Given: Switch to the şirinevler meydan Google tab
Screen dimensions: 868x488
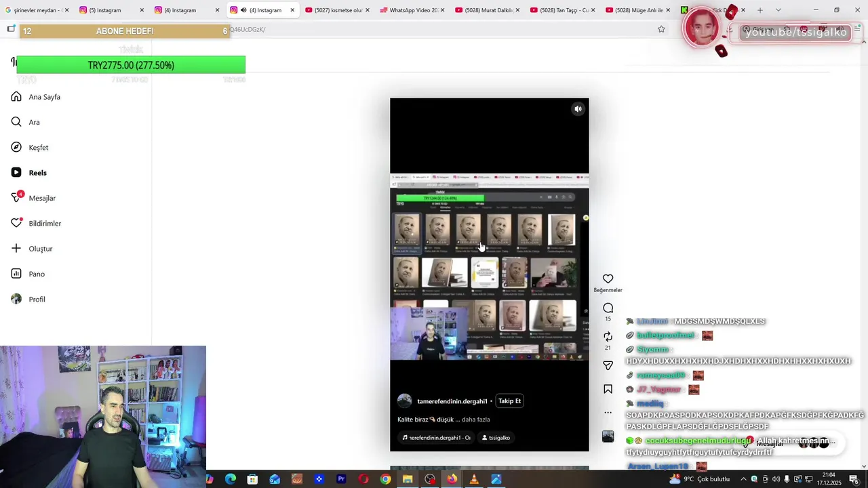Looking at the screenshot, I should click(37, 10).
